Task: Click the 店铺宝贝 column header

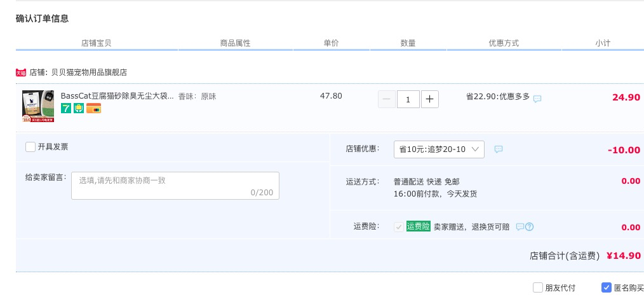Action: [96, 43]
